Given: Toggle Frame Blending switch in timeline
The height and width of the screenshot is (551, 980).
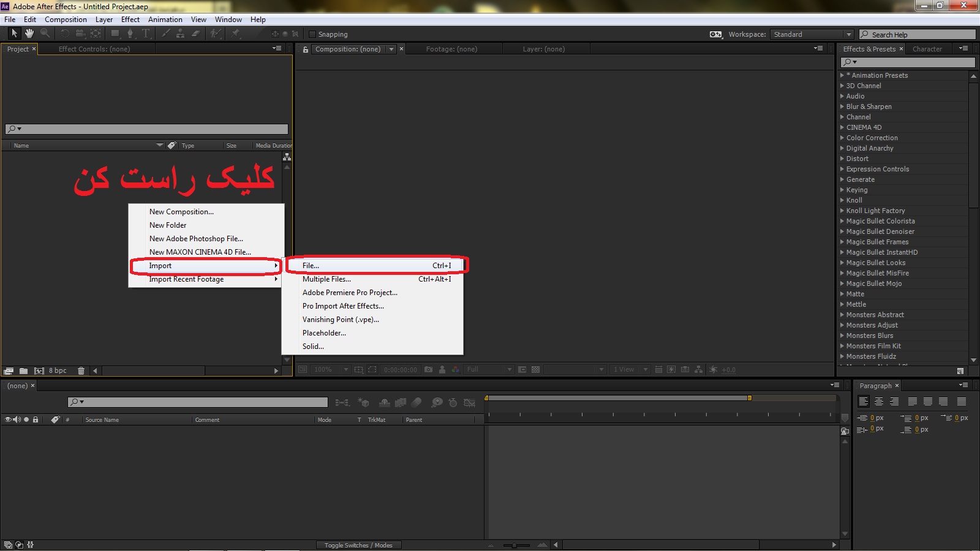Looking at the screenshot, I should [x=401, y=402].
